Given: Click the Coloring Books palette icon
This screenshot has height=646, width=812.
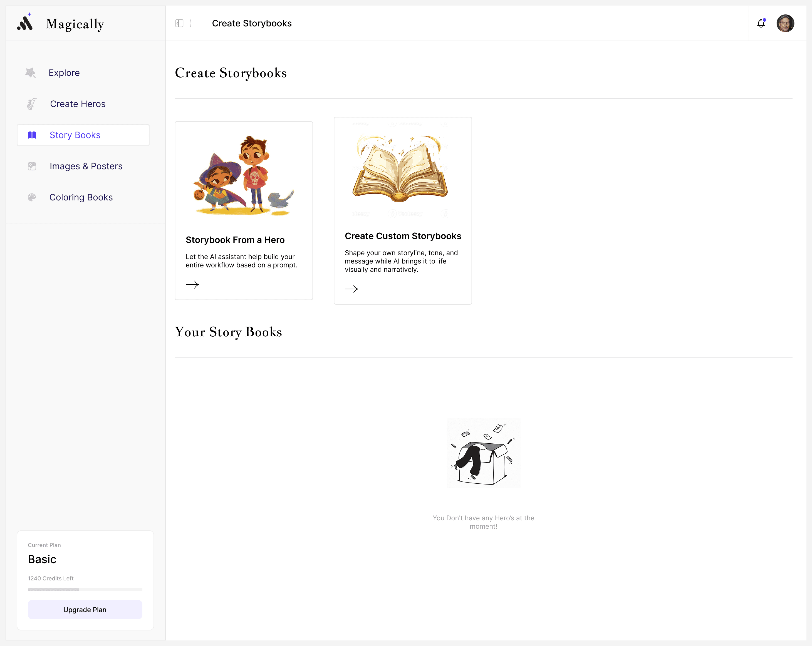Looking at the screenshot, I should pos(32,197).
